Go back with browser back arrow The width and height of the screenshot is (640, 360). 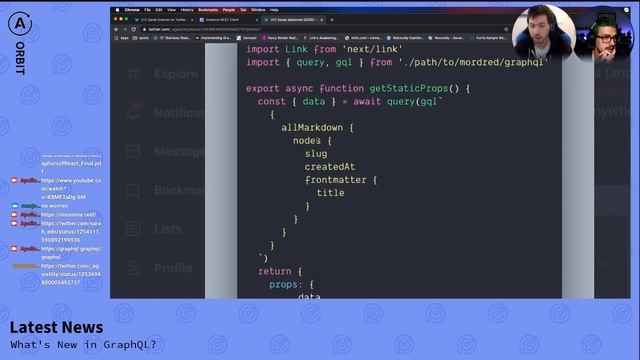click(116, 29)
